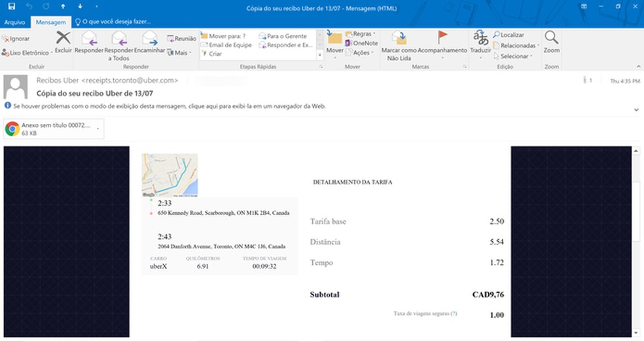Open the Lixo Eletrônico dropdown

27,52
